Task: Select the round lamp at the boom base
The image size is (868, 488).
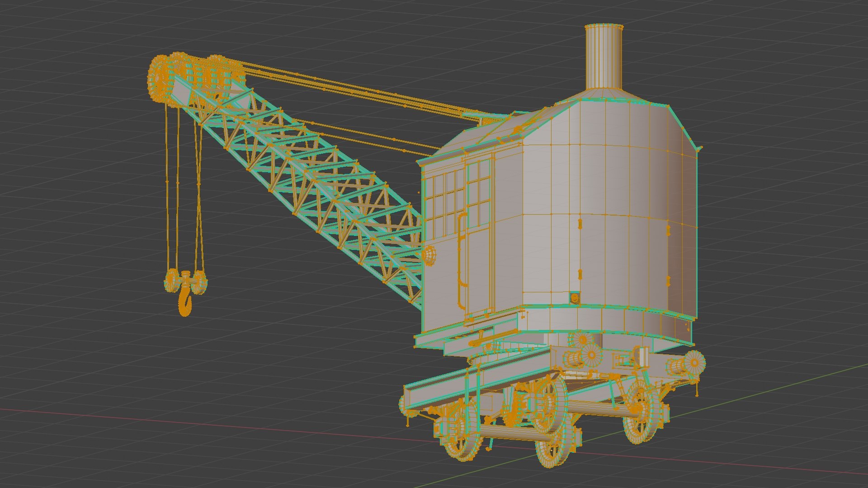Action: coord(429,255)
